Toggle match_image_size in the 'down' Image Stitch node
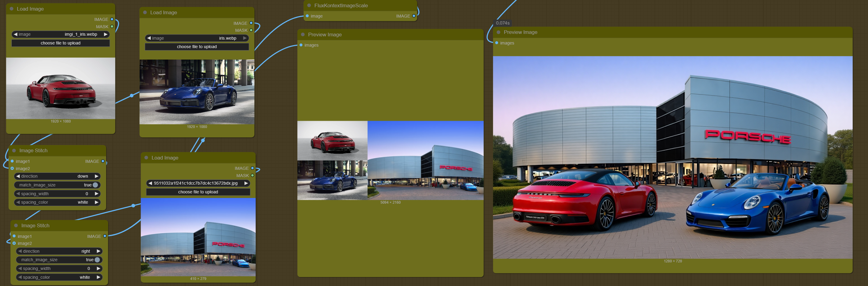The height and width of the screenshot is (286, 868). pyautogui.click(x=57, y=185)
